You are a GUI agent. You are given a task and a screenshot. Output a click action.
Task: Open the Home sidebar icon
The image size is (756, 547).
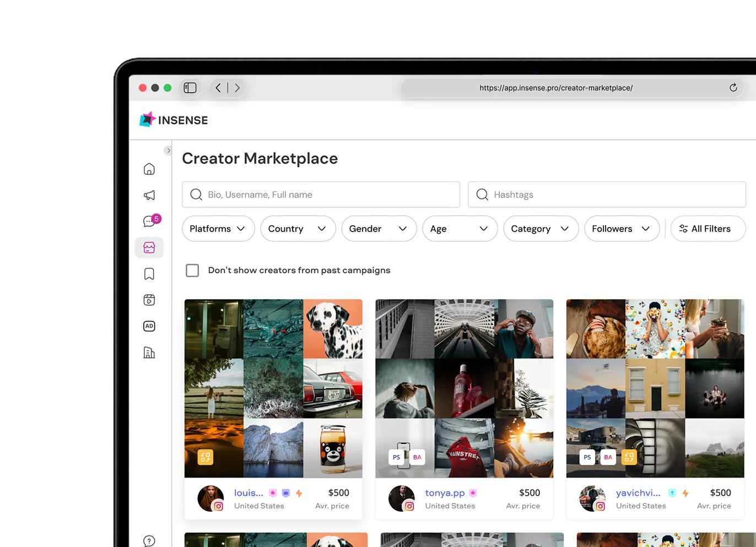(149, 169)
